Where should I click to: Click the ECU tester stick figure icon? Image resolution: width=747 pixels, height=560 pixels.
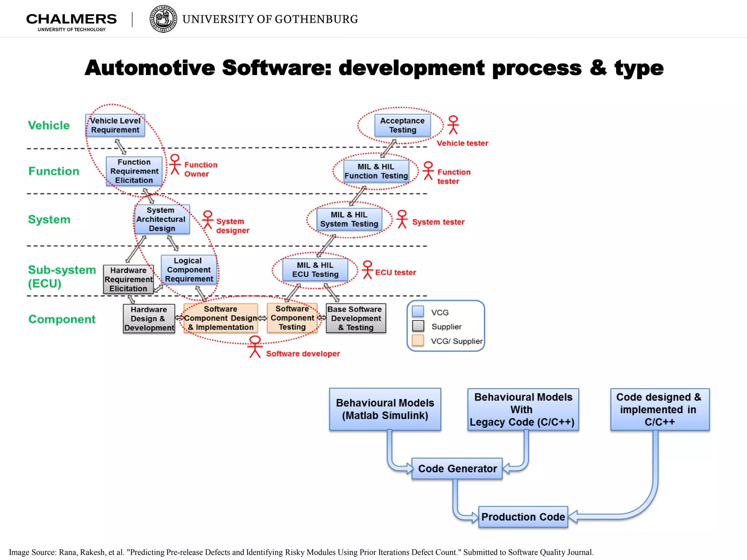(x=367, y=270)
